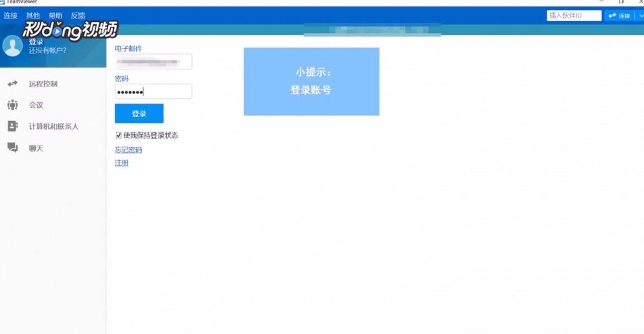
Task: Open the 连接 menu bar item
Action: 11,15
